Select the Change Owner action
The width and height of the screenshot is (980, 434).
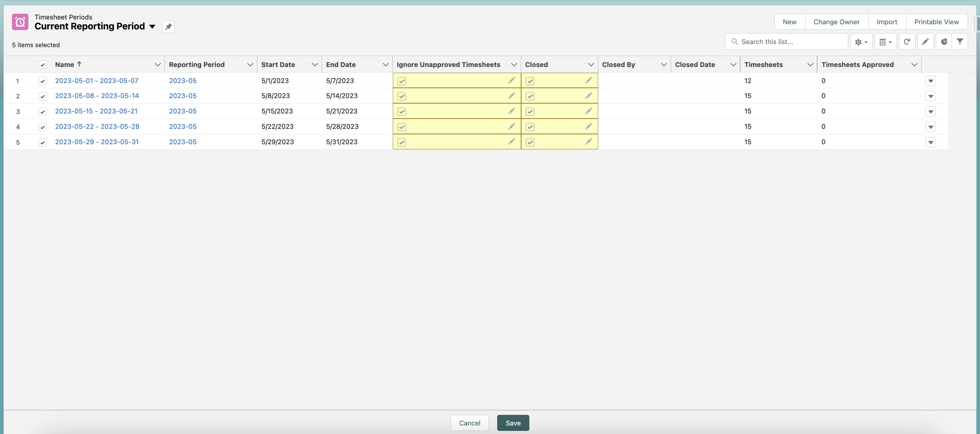pyautogui.click(x=836, y=22)
